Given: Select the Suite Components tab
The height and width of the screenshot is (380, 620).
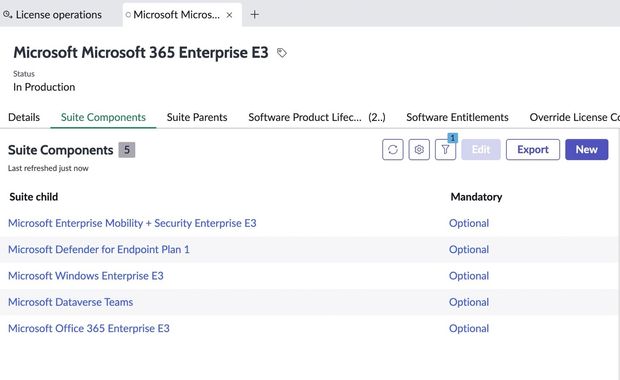Looking at the screenshot, I should (103, 117).
